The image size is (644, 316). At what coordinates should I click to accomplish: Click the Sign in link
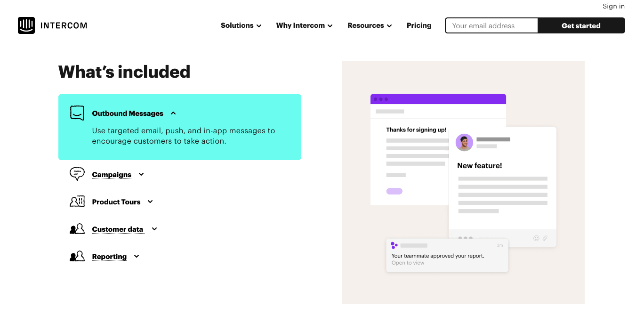[613, 6]
